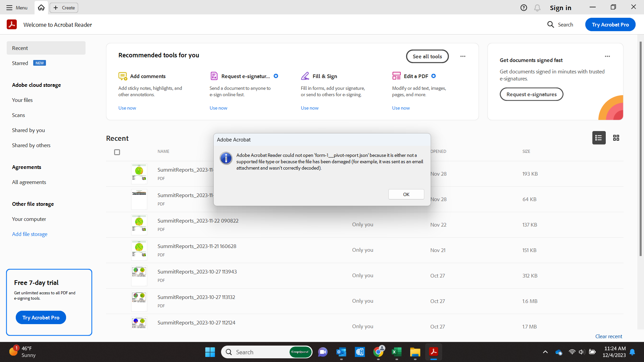Click the vertical scrollbar of the home view

(640, 149)
